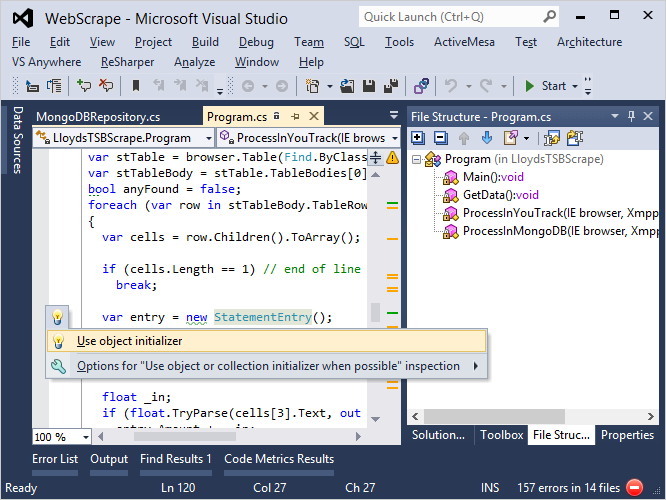Click the yellow warning icon atop the marker bar
666x500 pixels.
tap(393, 158)
